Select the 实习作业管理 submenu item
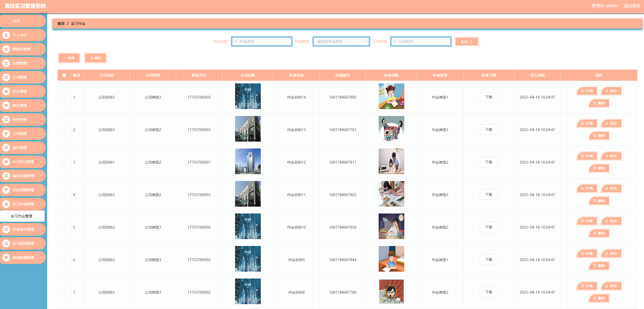644x309 pixels. [x=22, y=216]
